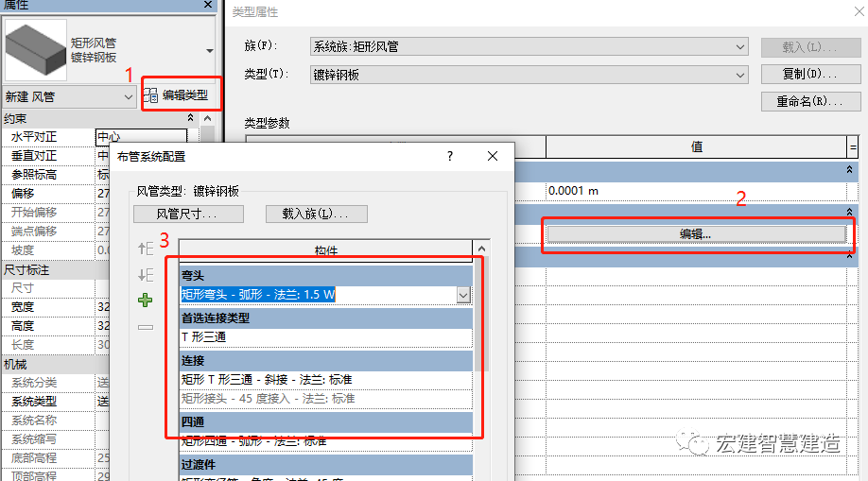Click the 尺寸标注 section header
The width and height of the screenshot is (868, 481).
(56, 270)
